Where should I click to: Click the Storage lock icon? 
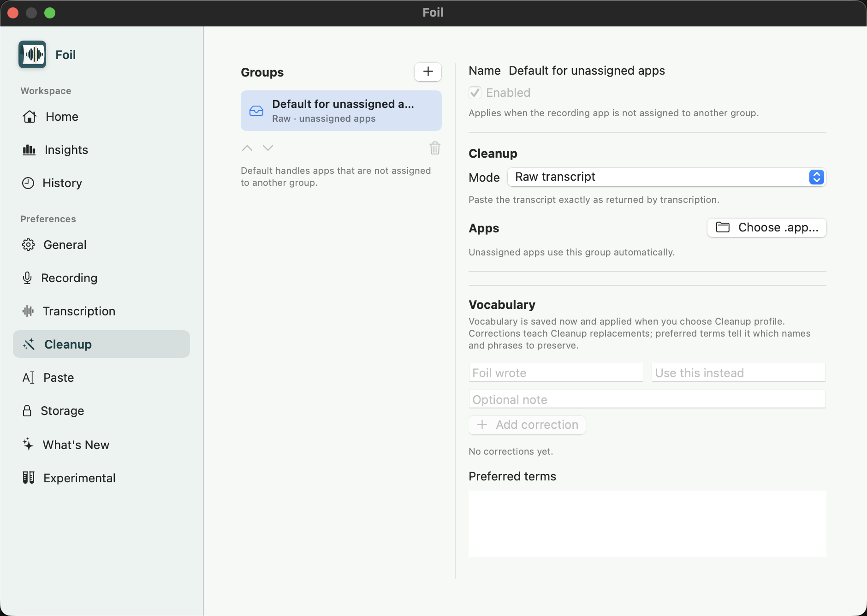[x=27, y=411]
